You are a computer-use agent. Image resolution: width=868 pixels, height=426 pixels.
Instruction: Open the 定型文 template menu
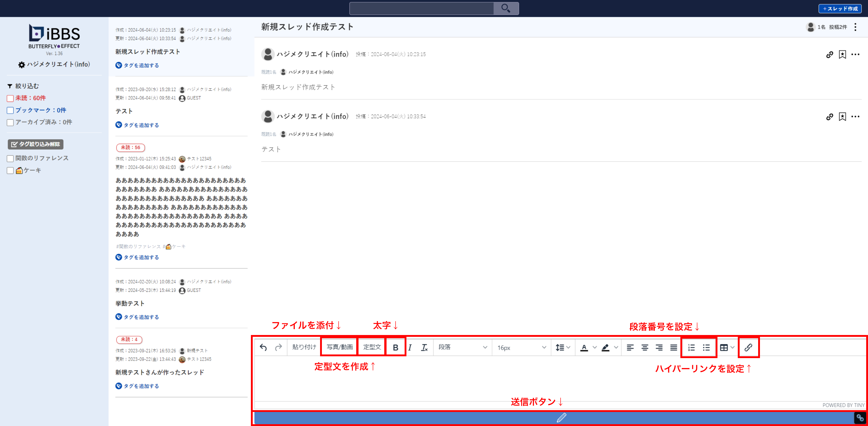[x=372, y=347]
